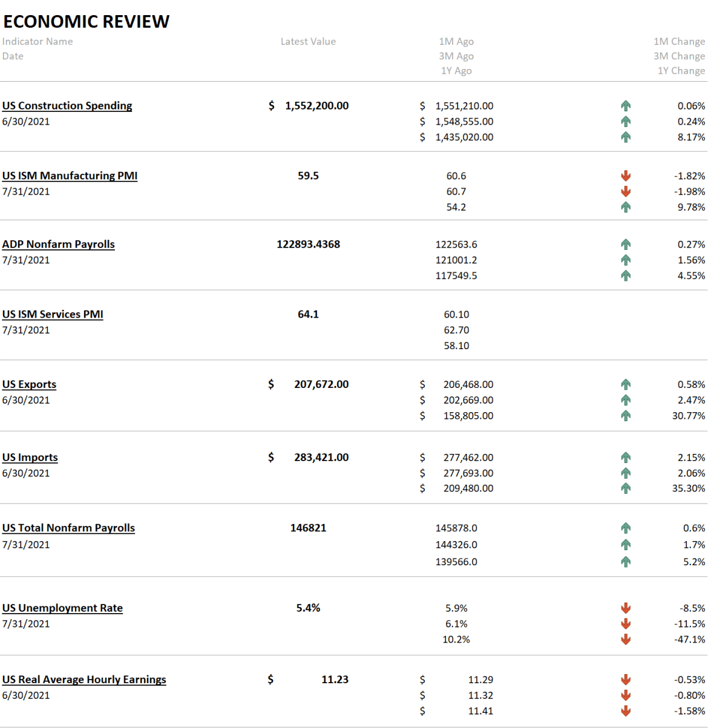
Task: Click red down arrow for ISM Manufacturing 1M change
Action: tap(626, 176)
